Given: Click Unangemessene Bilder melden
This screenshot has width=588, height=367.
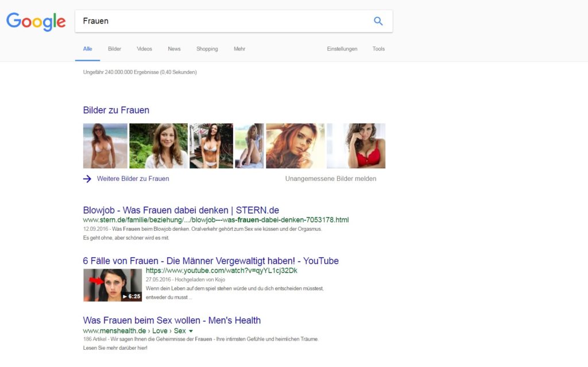Looking at the screenshot, I should [x=330, y=179].
